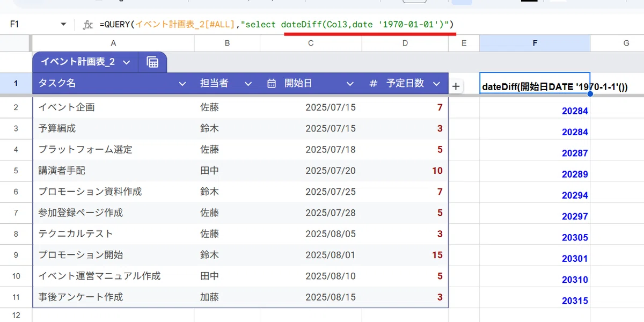
Task: Click 田中 in the 講演者手配 row
Action: coord(228,171)
